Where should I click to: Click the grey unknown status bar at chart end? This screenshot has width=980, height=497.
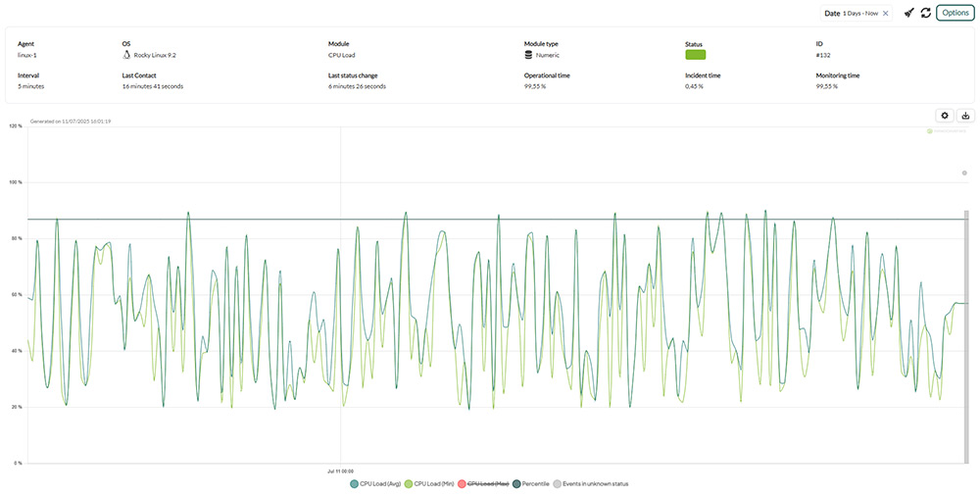pyautogui.click(x=966, y=333)
